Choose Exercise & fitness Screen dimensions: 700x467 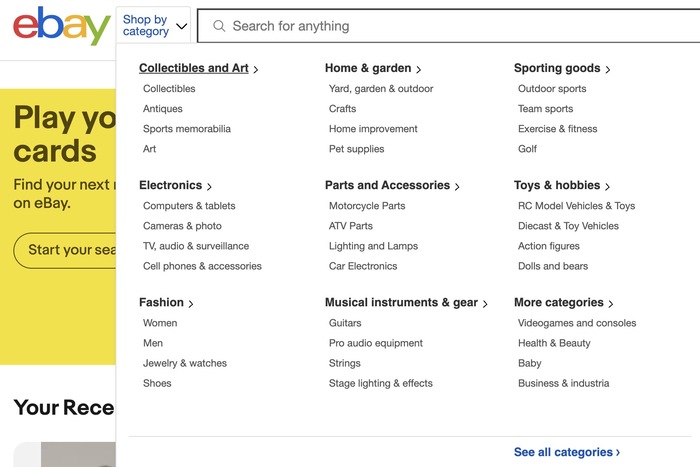pyautogui.click(x=557, y=129)
